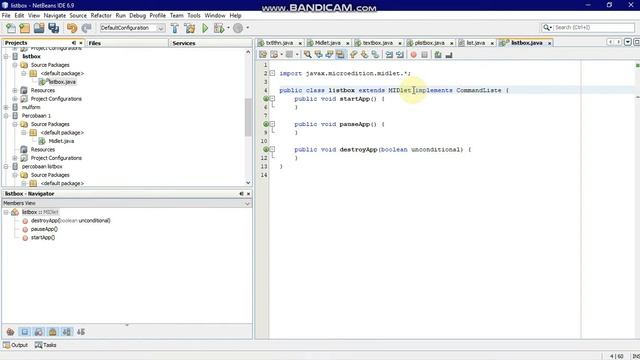Open the Debug Main Project dropdown arrow
This screenshot has width=640, height=360.
tap(228, 28)
